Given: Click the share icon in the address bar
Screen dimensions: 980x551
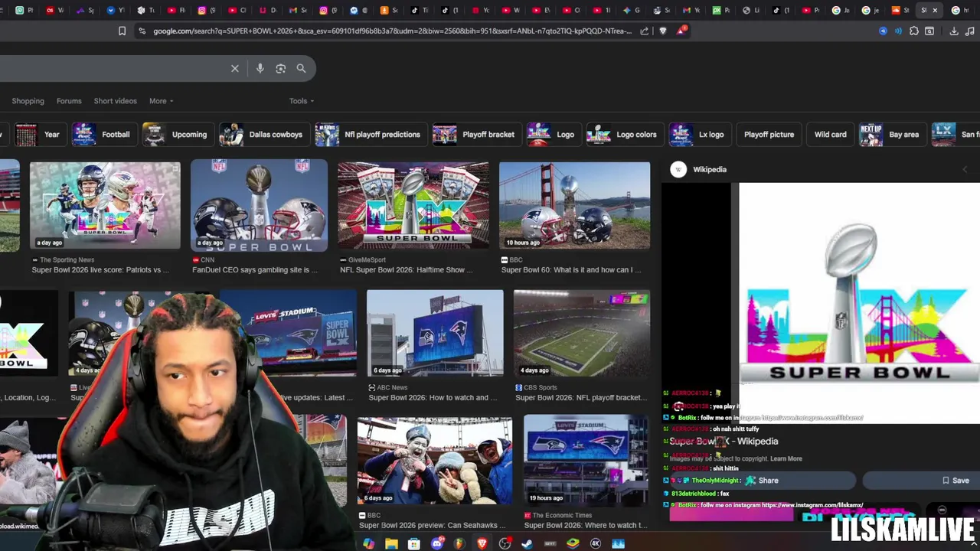Looking at the screenshot, I should click(x=645, y=31).
